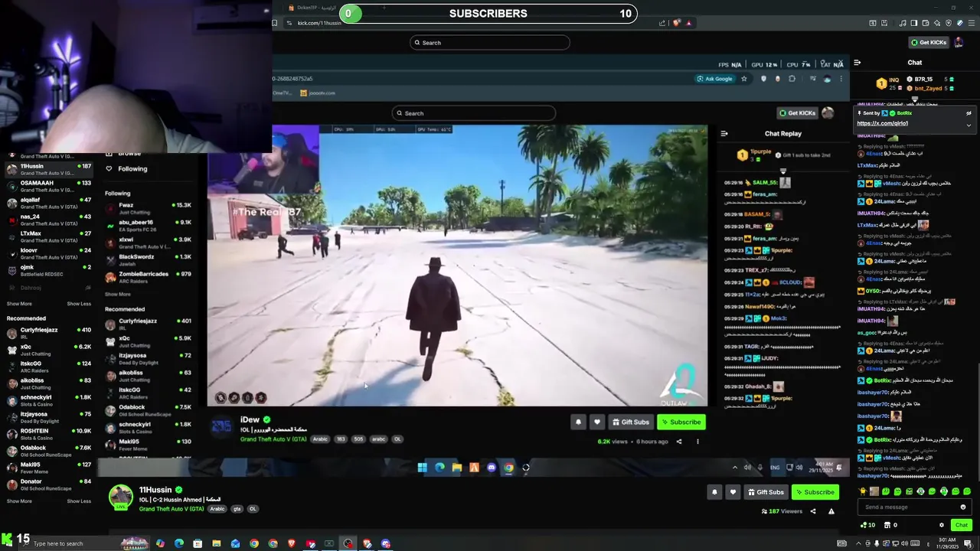The image size is (980, 551).
Task: Collapse the Chat Replay panel arrow
Action: (x=724, y=133)
